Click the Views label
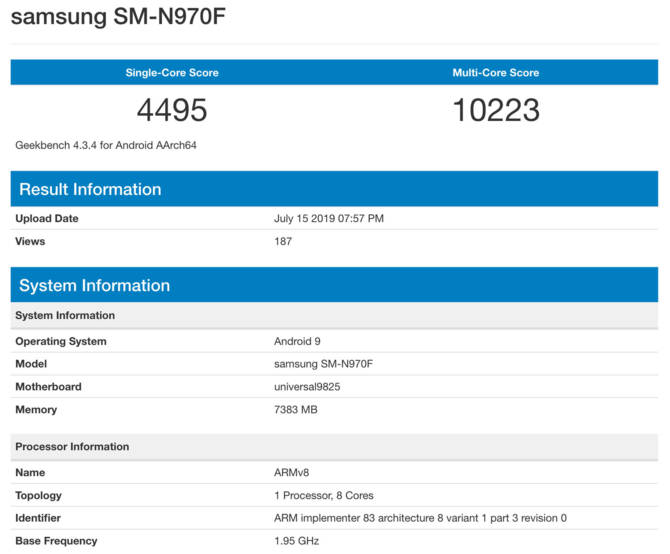Screen dimensions: 670x554 30,241
